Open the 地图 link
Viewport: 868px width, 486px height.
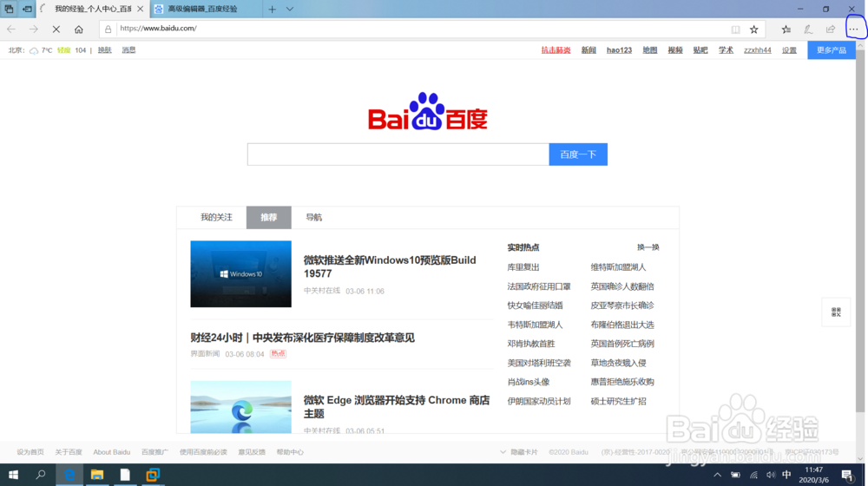(650, 49)
